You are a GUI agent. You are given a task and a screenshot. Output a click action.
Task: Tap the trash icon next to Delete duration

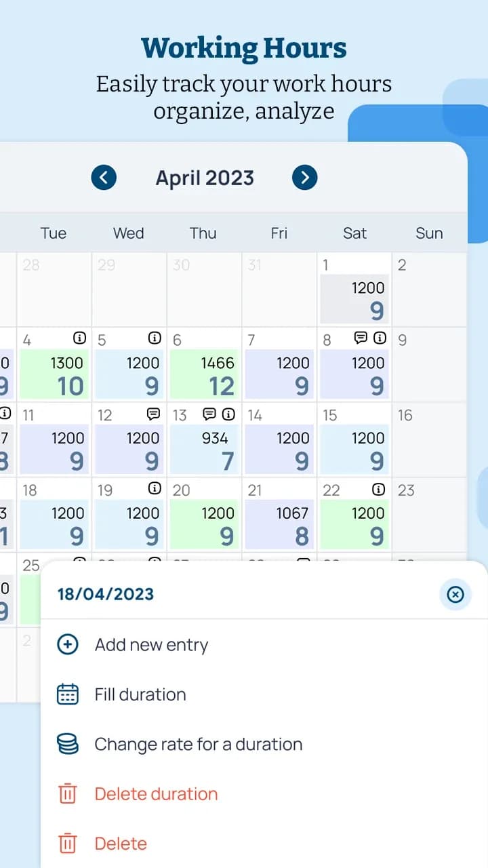(x=67, y=793)
